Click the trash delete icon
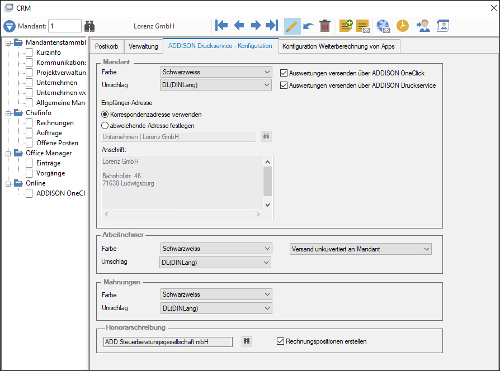The image size is (500, 371). click(x=325, y=26)
